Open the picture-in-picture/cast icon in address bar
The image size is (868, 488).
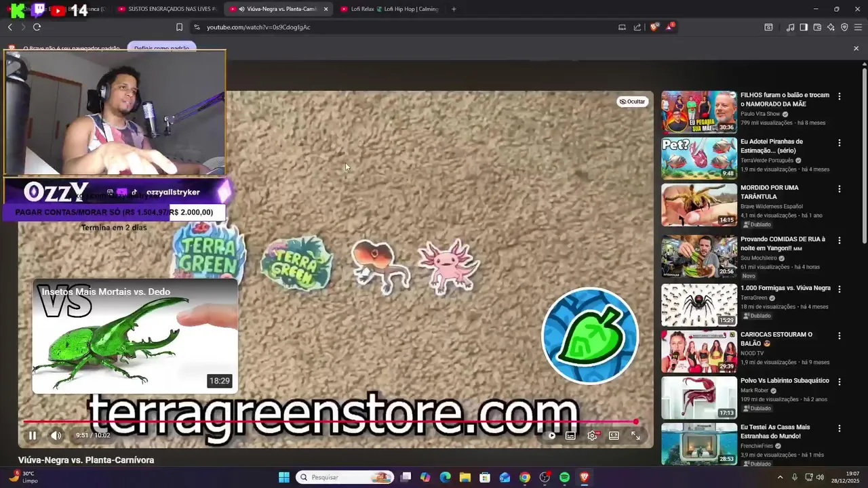pos(622,27)
